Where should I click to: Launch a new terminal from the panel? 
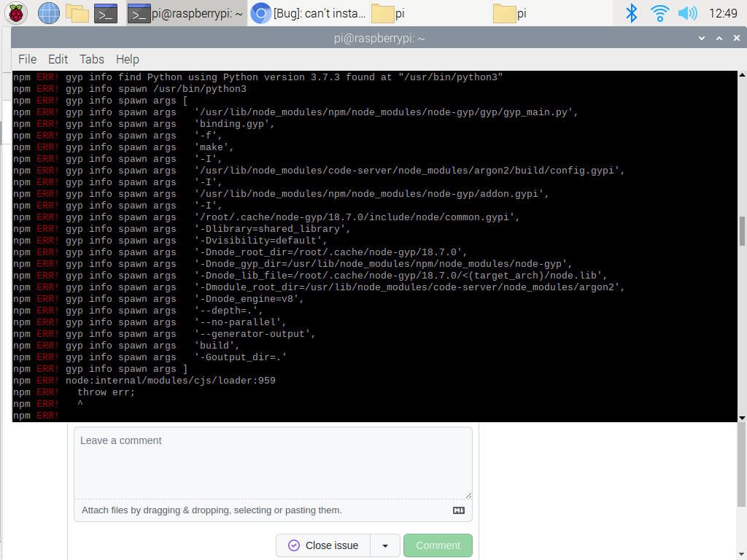106,13
